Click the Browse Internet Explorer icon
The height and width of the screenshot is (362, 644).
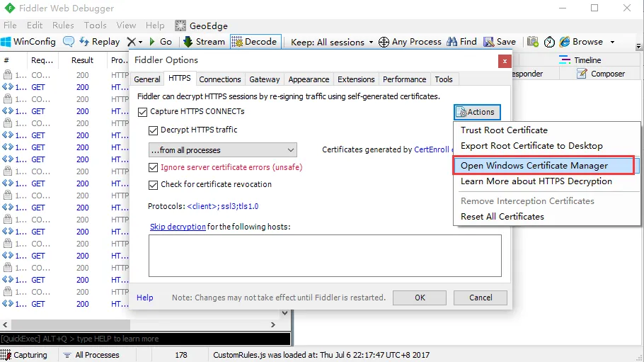click(565, 42)
